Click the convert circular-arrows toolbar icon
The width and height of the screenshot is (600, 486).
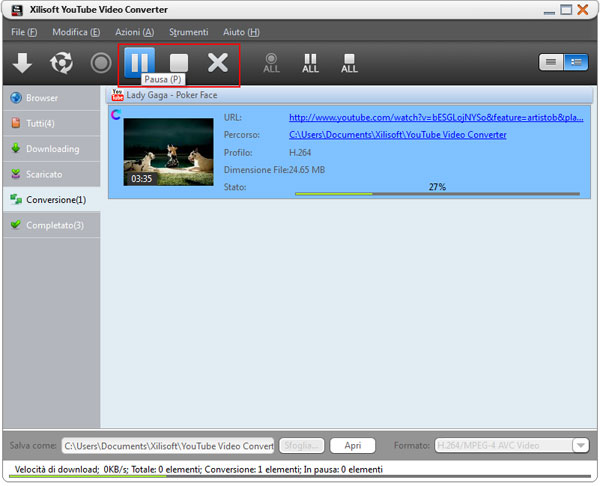[x=61, y=63]
